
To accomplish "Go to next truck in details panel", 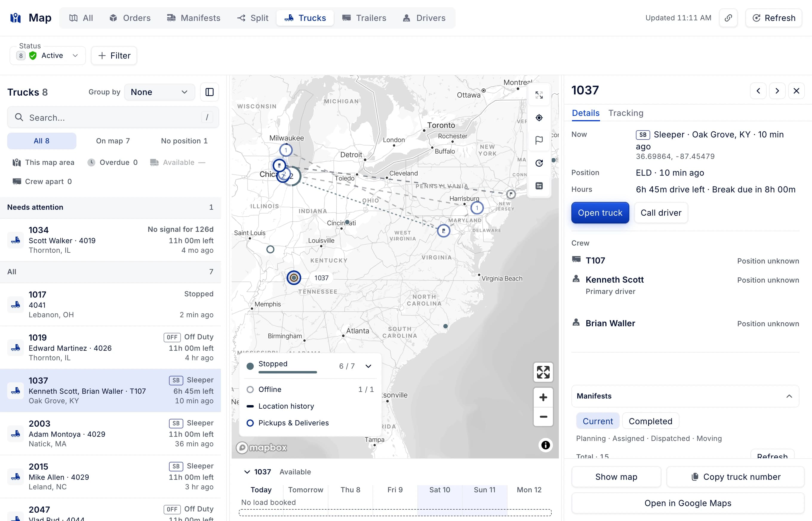I will [777, 91].
